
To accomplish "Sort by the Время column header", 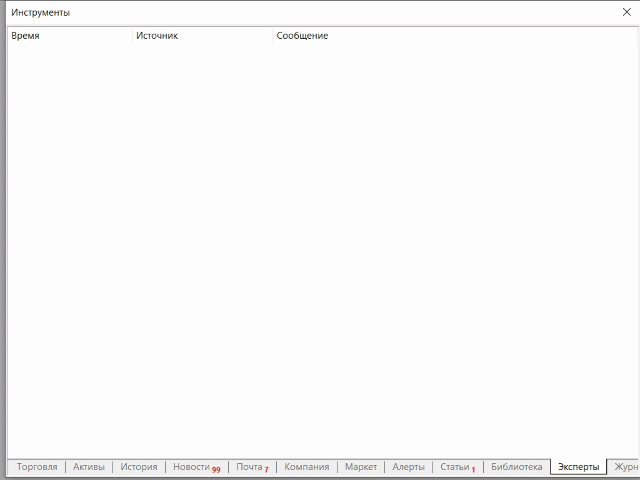I will point(70,36).
